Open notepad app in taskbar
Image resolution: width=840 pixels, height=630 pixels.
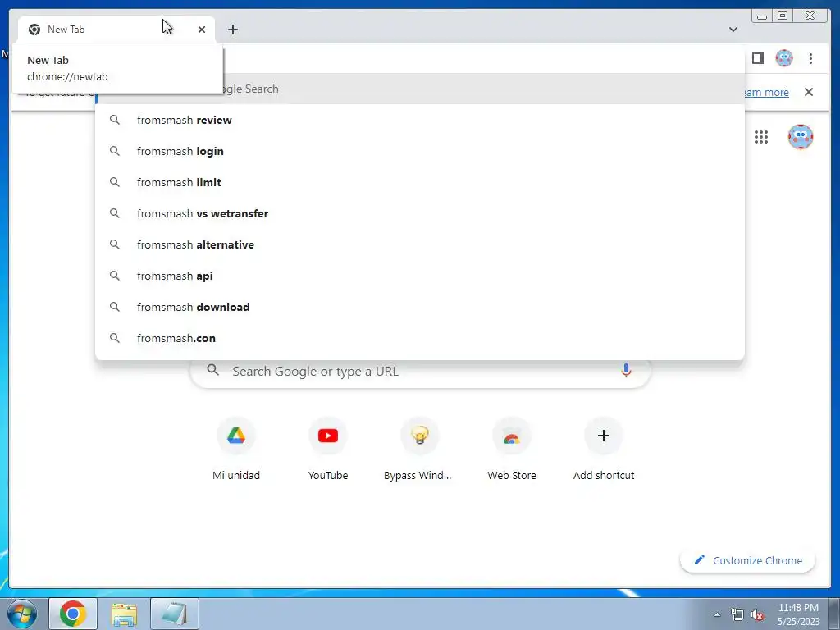(x=174, y=614)
